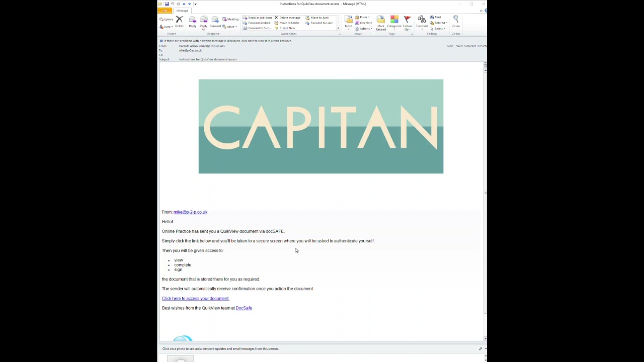Click 'view' bullet item in message
Image resolution: width=644 pixels, height=362 pixels.
pos(179,260)
